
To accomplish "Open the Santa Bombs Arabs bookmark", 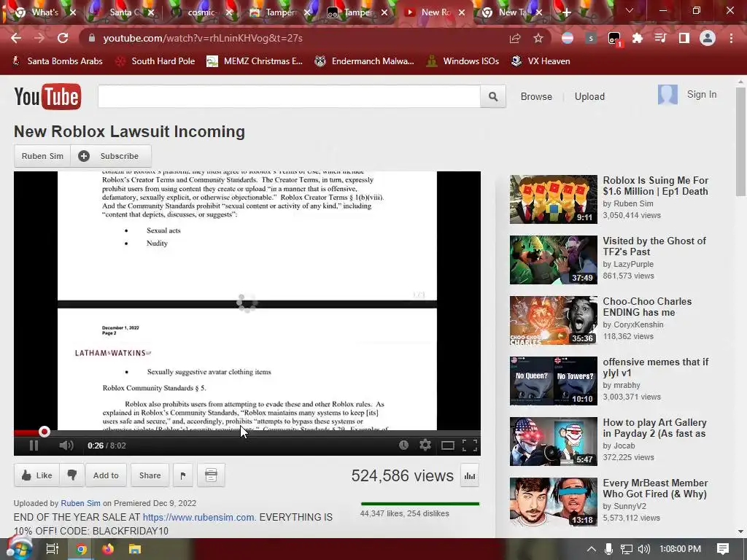I will click(57, 61).
